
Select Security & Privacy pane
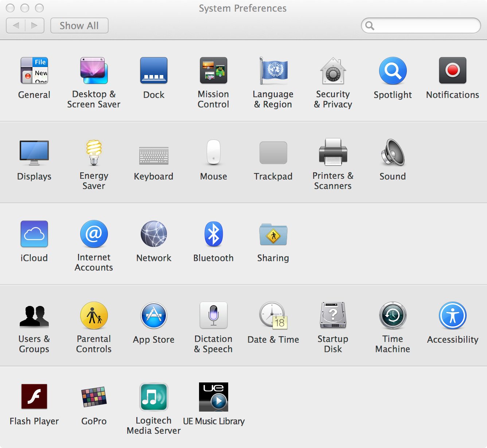333,71
